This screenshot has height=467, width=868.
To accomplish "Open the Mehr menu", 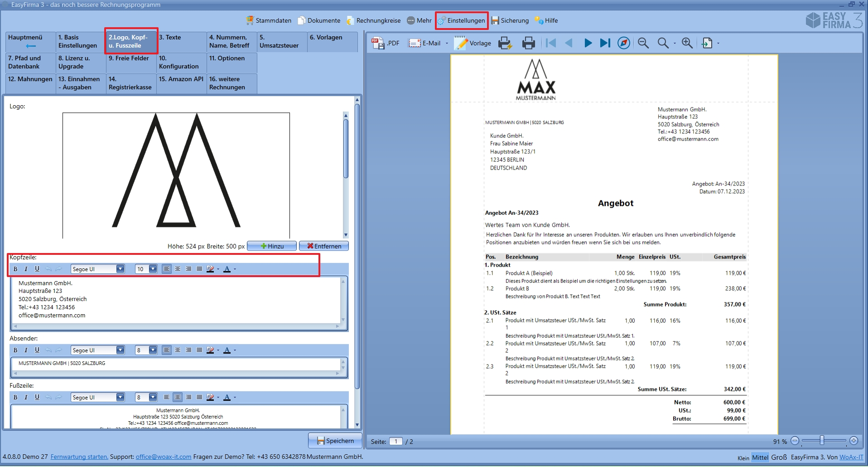I will [x=419, y=20].
